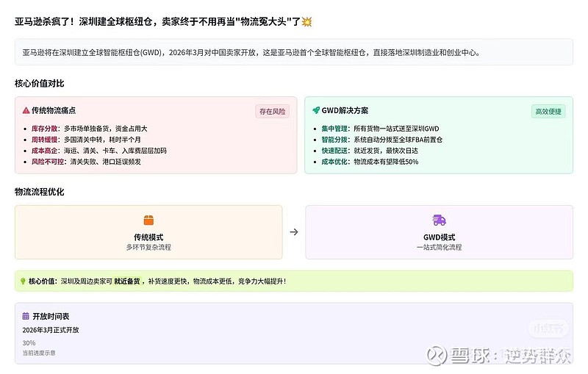Click the 2026年3月正式开放 line
Viewport: 588px width, 374px height.
pos(51,330)
